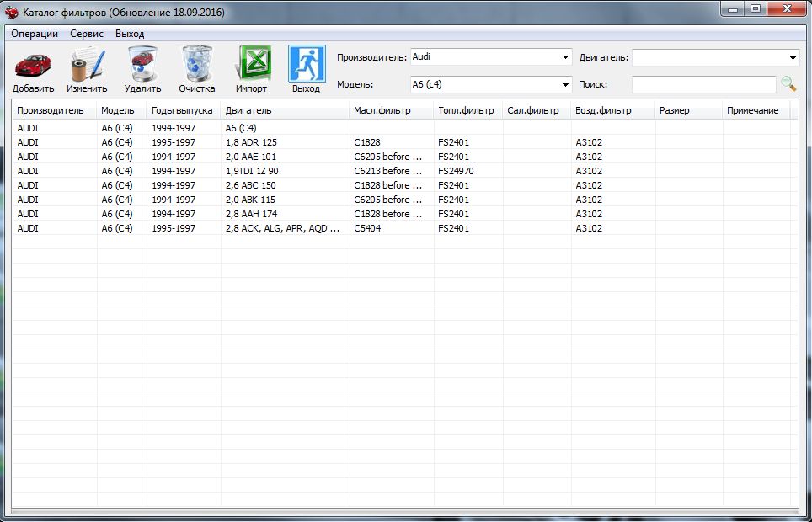This screenshot has height=522, width=812.
Task: Sort by Примечание column header
Action: [756, 110]
